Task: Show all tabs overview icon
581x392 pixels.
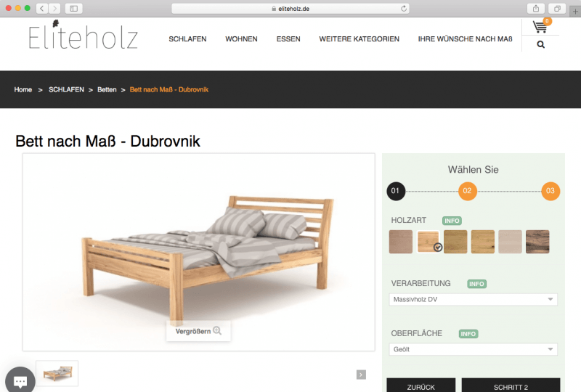Action: (x=557, y=9)
